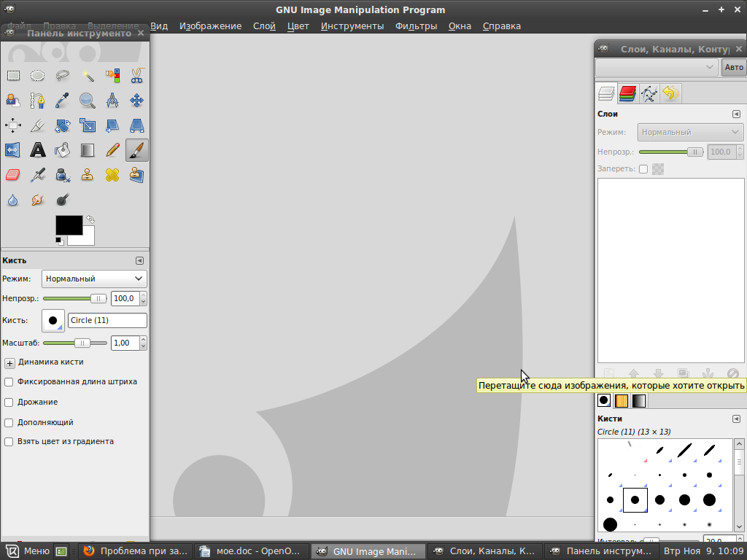Select the Color Picker eyedropper tool
Image resolution: width=747 pixels, height=560 pixels.
(63, 101)
